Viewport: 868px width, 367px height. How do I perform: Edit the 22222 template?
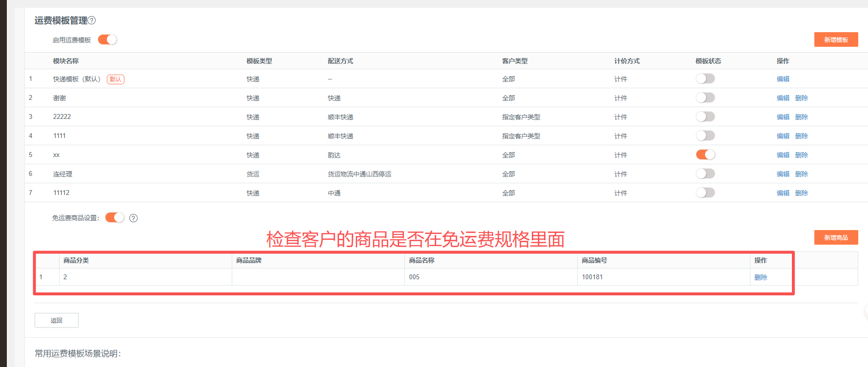[x=783, y=117]
